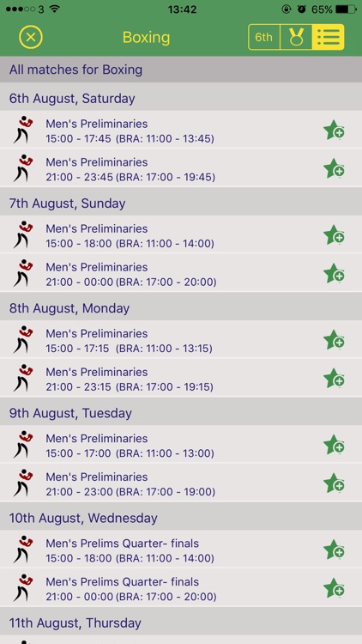Viewport: 362px width, 644px height.
Task: Open Men's Preliminaries 15:00 – 17:45 on 6th August
Action: (x=181, y=130)
